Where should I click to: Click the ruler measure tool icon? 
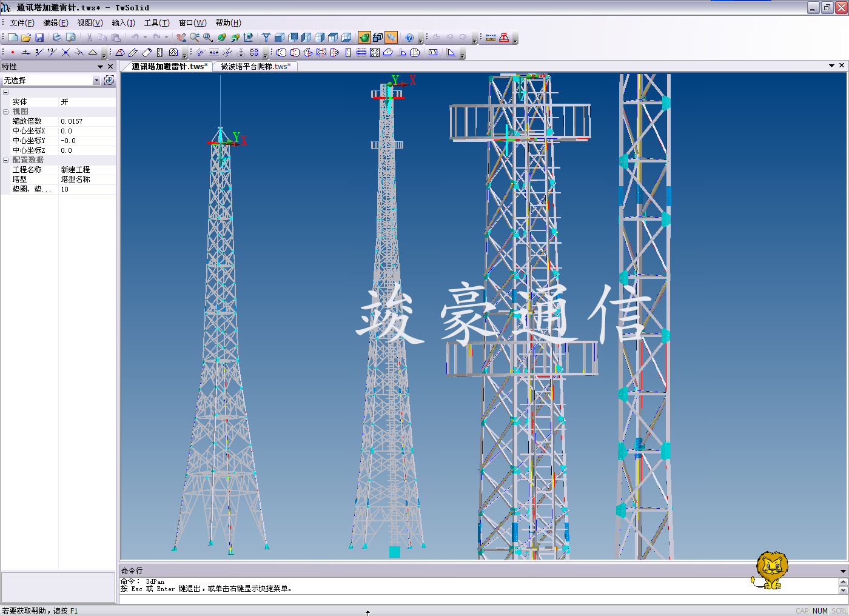click(491, 38)
